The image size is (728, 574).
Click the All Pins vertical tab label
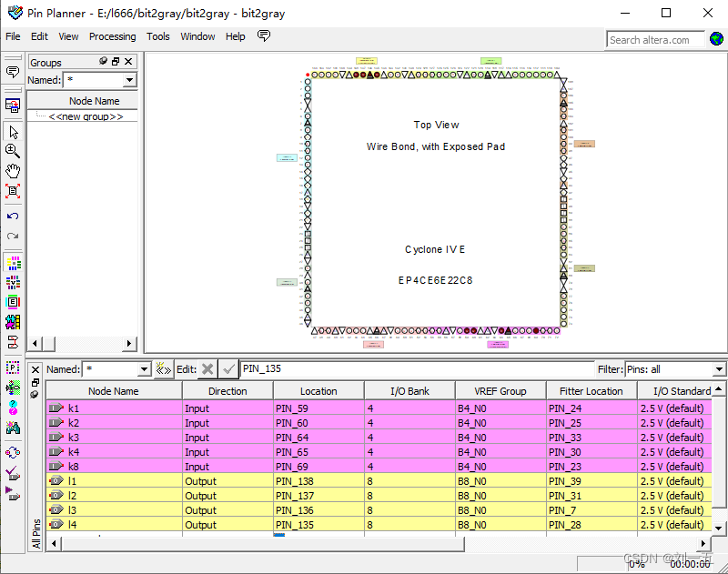[35, 534]
